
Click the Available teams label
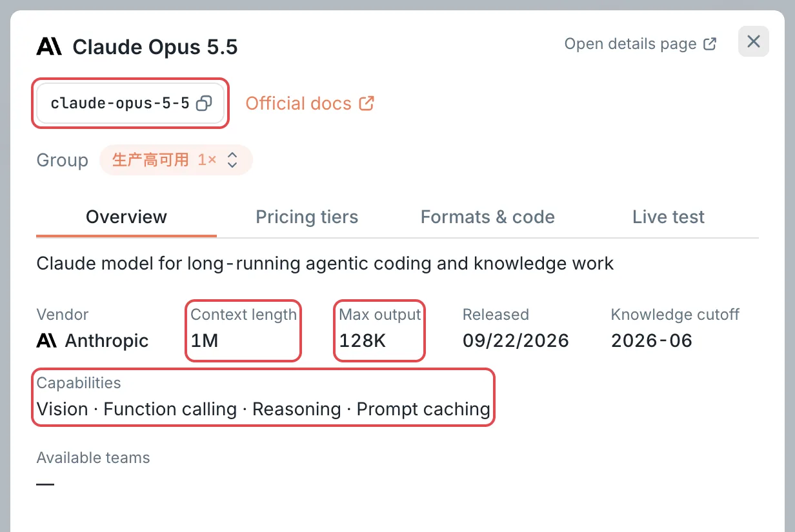tap(93, 458)
